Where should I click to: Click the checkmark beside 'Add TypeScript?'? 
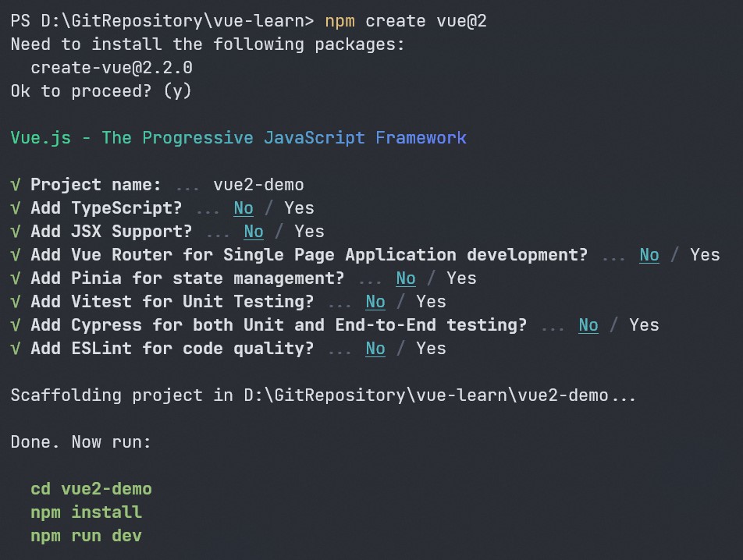pos(15,208)
